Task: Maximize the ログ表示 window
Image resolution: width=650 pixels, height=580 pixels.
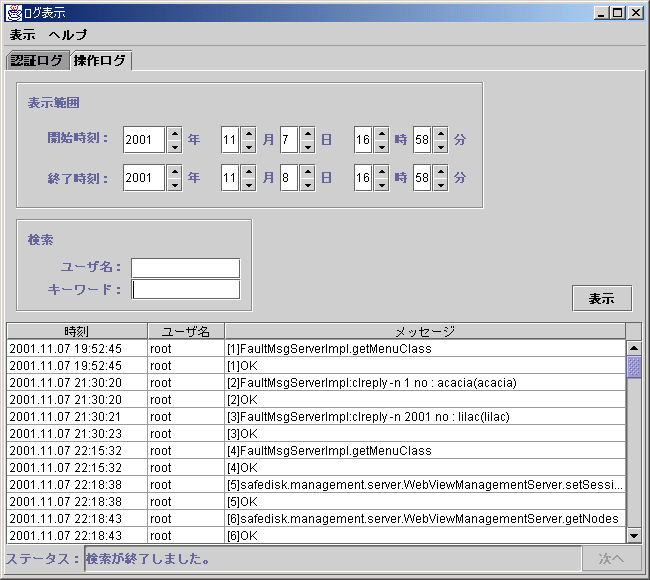Action: [x=617, y=13]
